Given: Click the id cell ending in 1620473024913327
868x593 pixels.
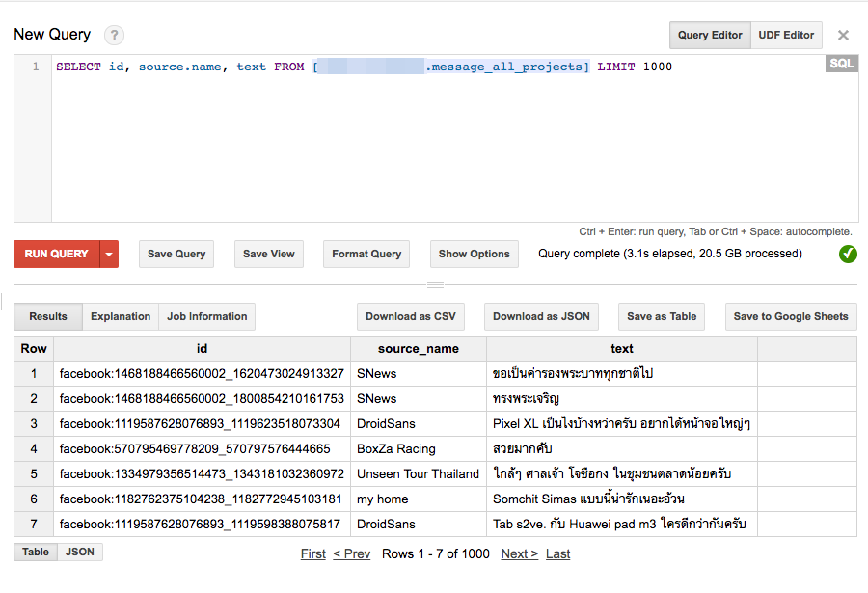Looking at the screenshot, I should (x=203, y=374).
